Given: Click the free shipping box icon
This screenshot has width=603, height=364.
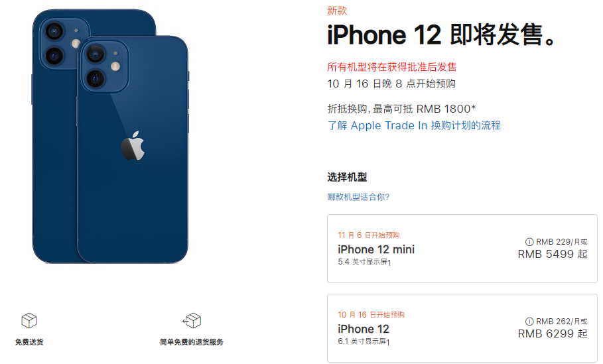Looking at the screenshot, I should pyautogui.click(x=29, y=320).
